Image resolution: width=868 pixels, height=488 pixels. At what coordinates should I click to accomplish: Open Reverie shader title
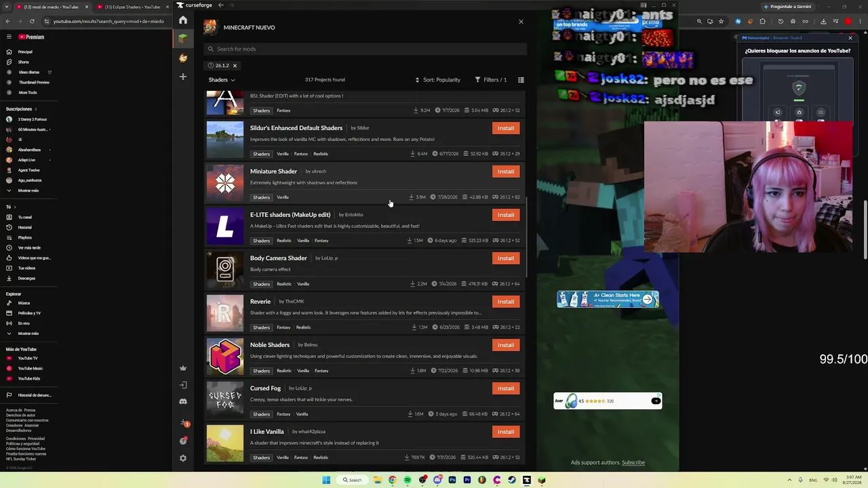pos(260,302)
